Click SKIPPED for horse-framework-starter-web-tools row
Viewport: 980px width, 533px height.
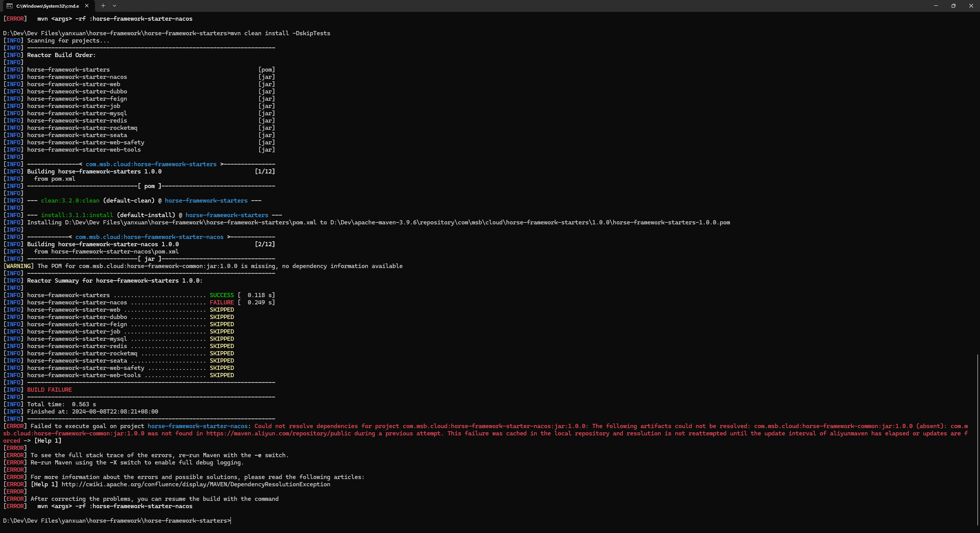(x=222, y=375)
